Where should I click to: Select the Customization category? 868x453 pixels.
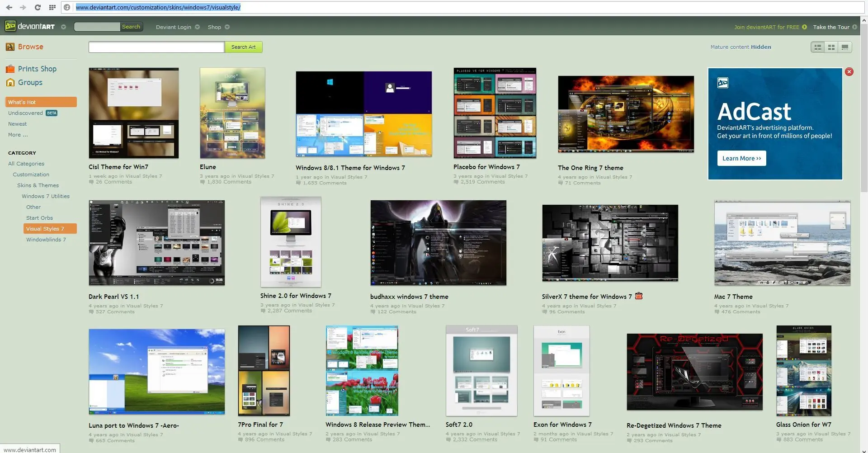(x=31, y=175)
